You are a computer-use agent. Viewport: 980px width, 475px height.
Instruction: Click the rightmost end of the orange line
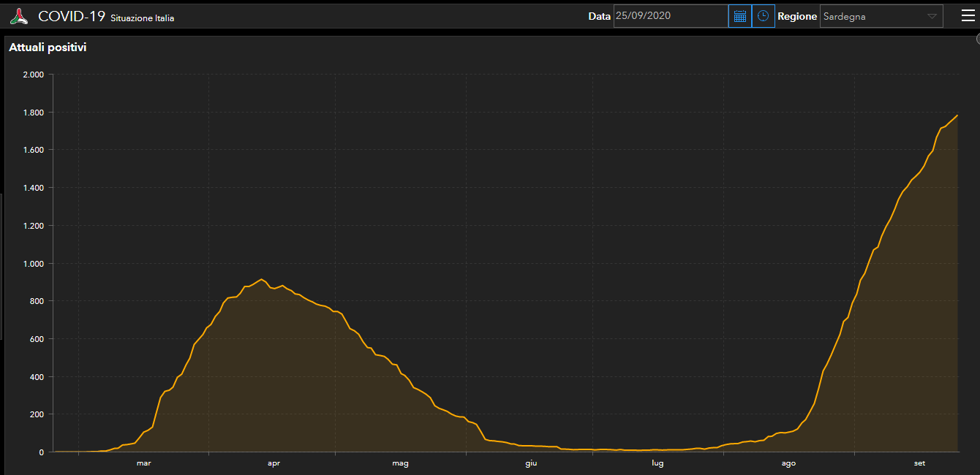click(x=957, y=115)
